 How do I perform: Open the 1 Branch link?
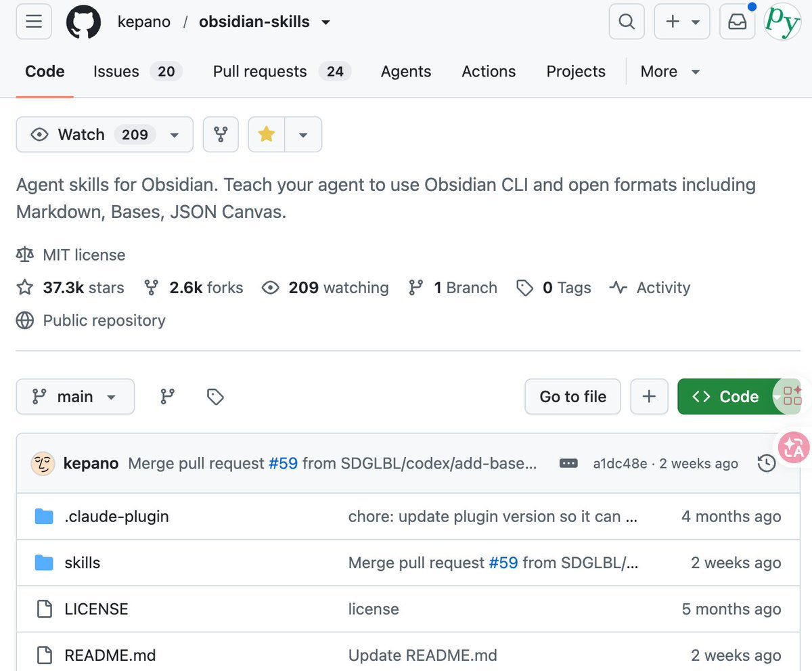tap(453, 288)
